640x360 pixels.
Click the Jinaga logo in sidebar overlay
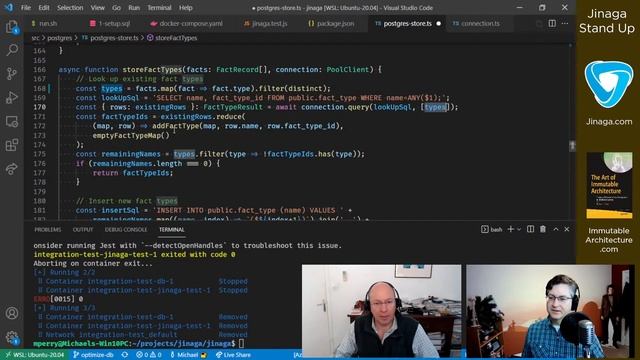(x=609, y=84)
